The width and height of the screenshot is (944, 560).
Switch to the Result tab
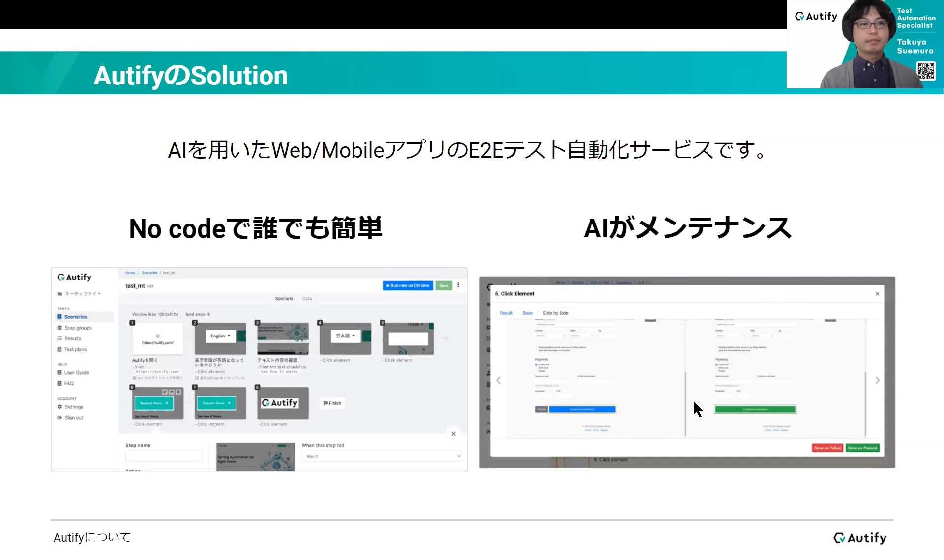coord(506,313)
